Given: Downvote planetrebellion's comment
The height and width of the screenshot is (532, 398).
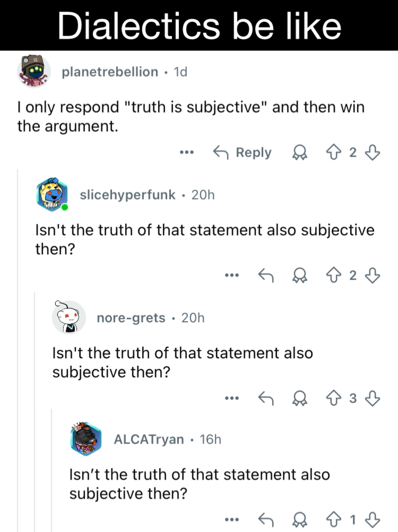Looking at the screenshot, I should click(372, 152).
